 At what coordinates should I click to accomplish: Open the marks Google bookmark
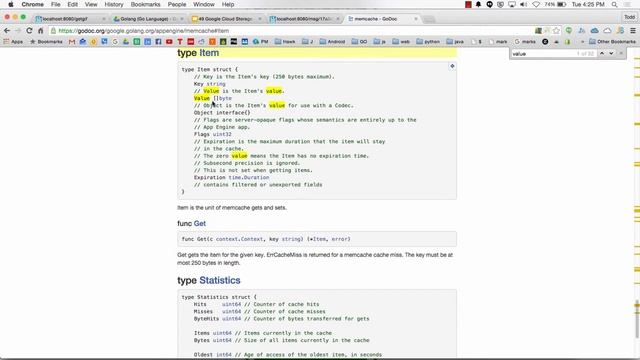coord(525,42)
